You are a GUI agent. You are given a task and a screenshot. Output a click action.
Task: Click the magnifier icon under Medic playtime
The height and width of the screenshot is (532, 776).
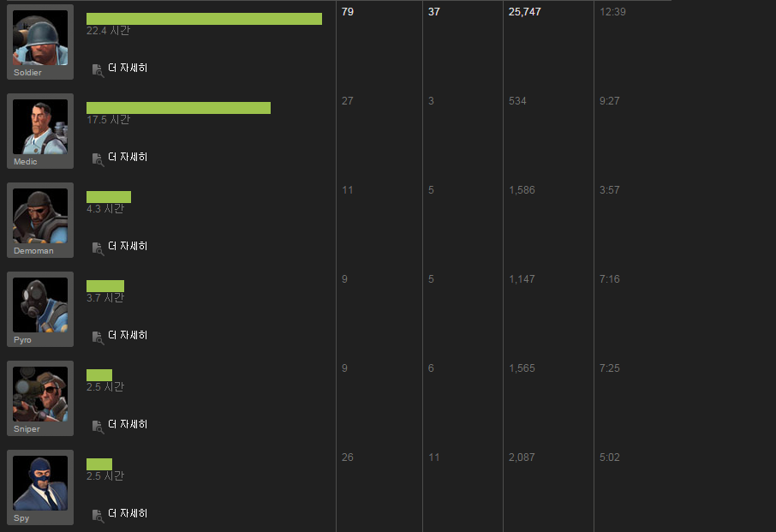pos(98,158)
